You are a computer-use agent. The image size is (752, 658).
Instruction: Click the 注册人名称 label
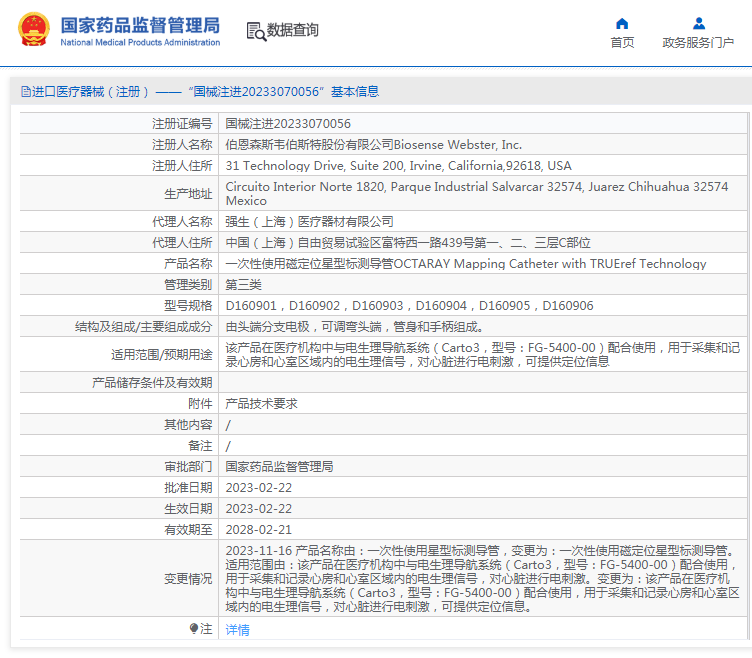point(182,145)
